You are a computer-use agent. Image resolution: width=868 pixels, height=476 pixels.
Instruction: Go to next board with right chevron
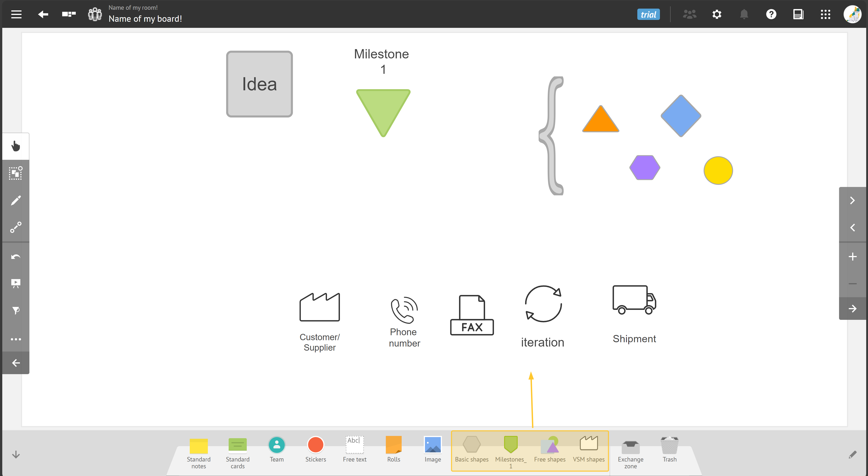[852, 200]
